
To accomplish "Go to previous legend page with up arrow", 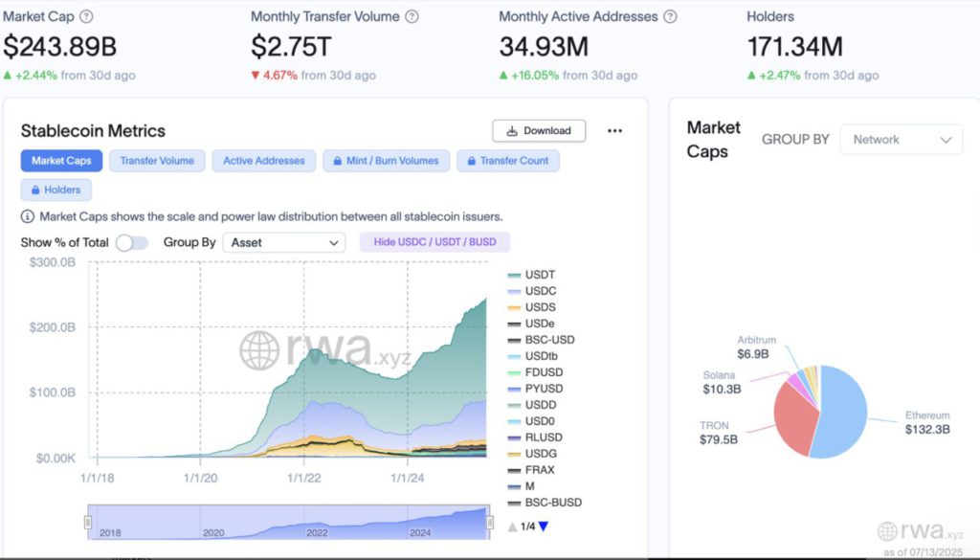I will pyautogui.click(x=513, y=526).
